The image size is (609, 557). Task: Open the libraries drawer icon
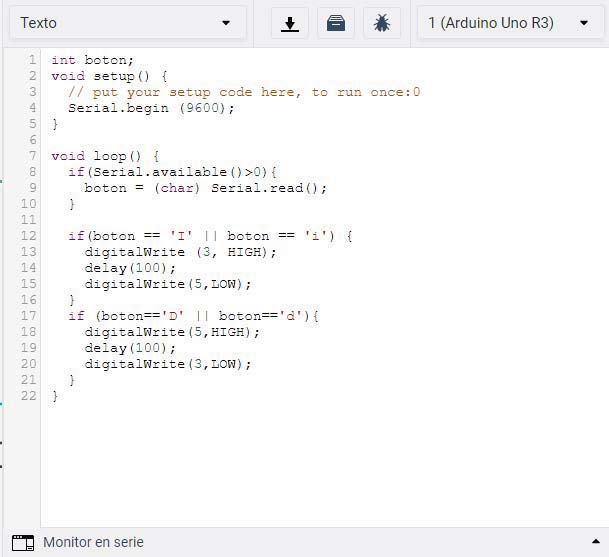coord(336,23)
